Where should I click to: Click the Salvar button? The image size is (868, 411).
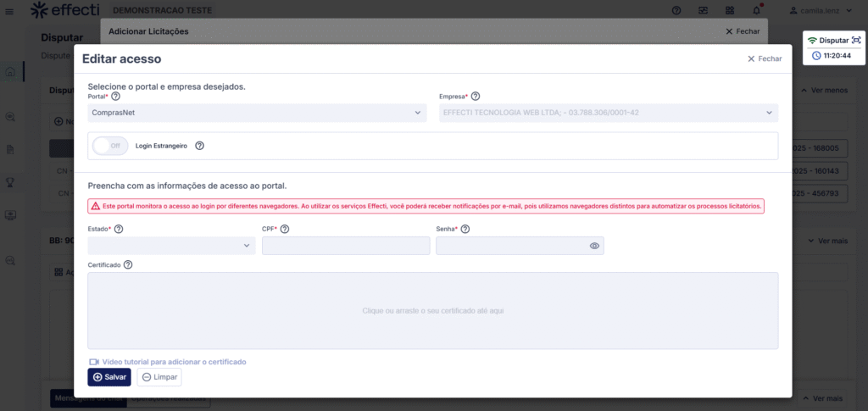(x=109, y=377)
